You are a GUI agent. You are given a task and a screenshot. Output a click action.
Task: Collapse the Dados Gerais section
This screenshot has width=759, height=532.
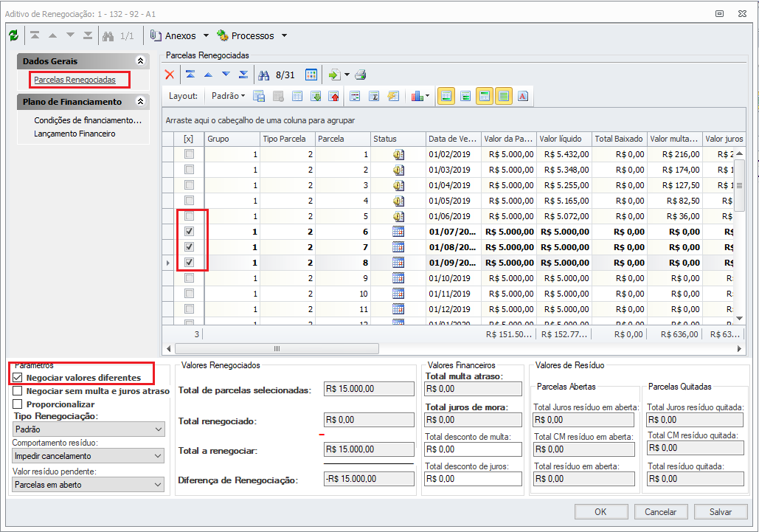[x=140, y=61]
